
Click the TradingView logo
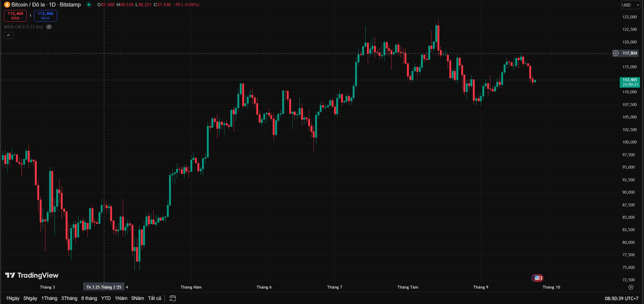(32, 275)
